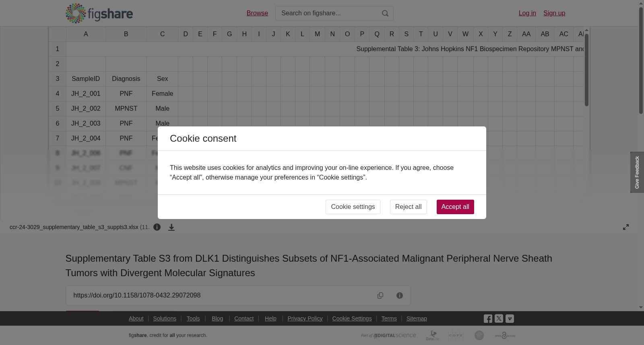This screenshot has height=345, width=644.
Task: Open the Contact footer link
Action: [x=244, y=318]
